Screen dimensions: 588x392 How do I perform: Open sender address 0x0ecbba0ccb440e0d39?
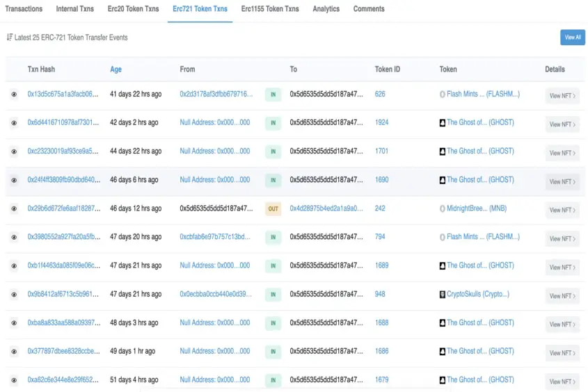click(x=216, y=294)
